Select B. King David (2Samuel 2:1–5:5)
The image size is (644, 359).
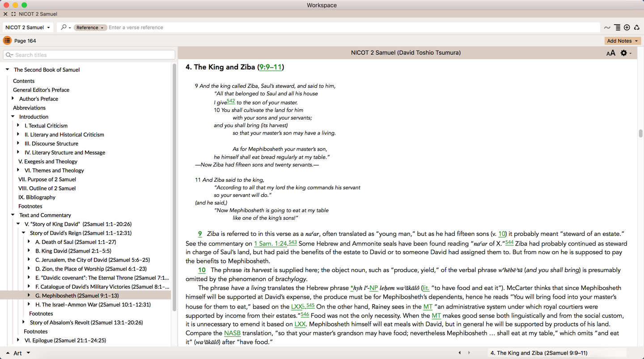pyautogui.click(x=73, y=251)
